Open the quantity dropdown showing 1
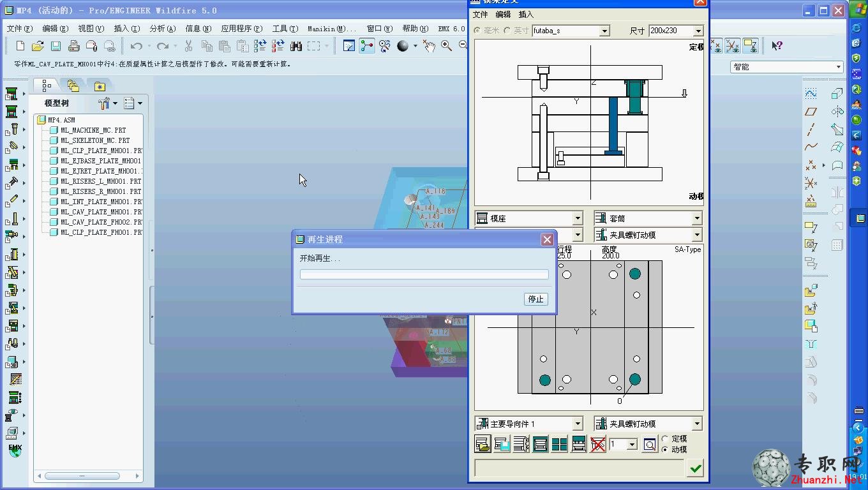This screenshot has width=868, height=490. pos(632,444)
